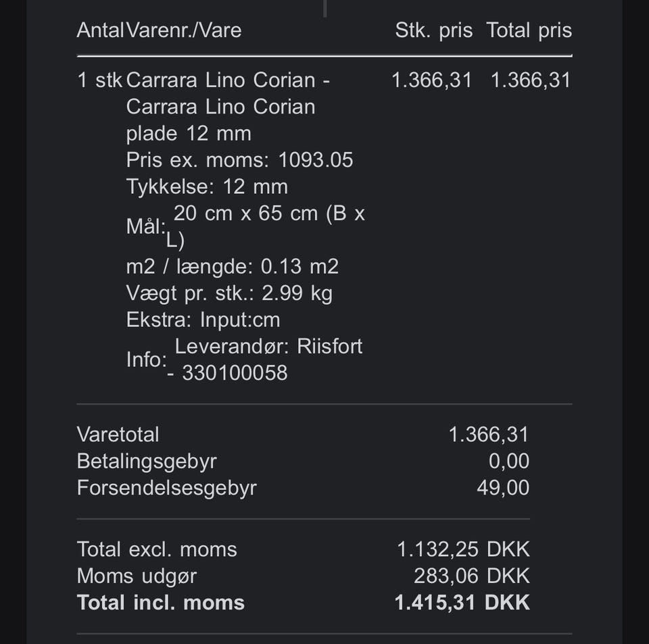Click the Tykkelse: 12 mm line
The image size is (649, 644).
(207, 187)
